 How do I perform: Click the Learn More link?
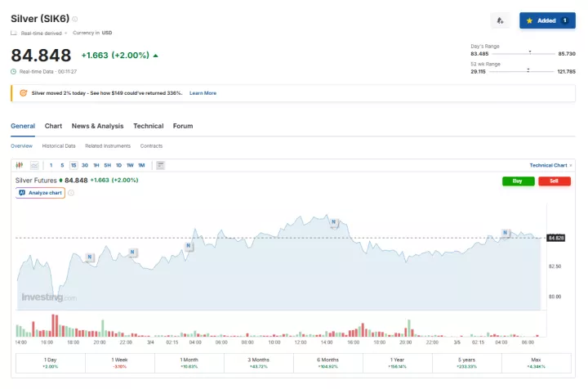[203, 93]
